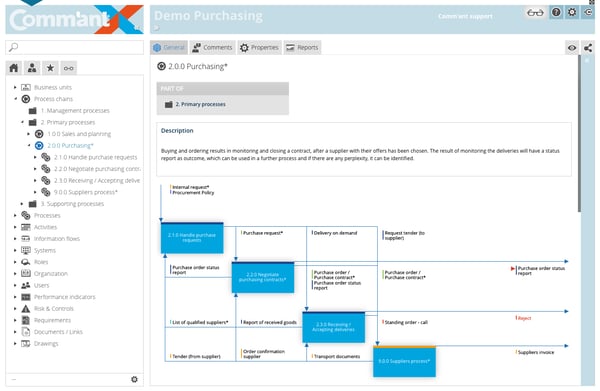The width and height of the screenshot is (600, 391).
Task: Click the share icon beside tabs
Action: [588, 48]
